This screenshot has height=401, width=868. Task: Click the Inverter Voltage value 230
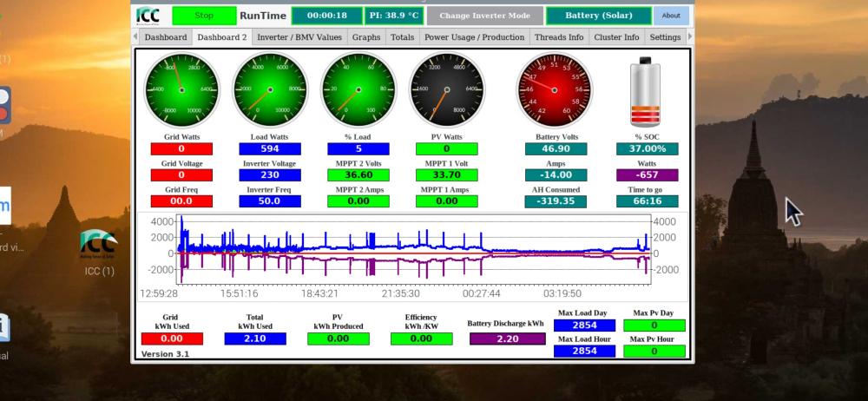pyautogui.click(x=270, y=175)
